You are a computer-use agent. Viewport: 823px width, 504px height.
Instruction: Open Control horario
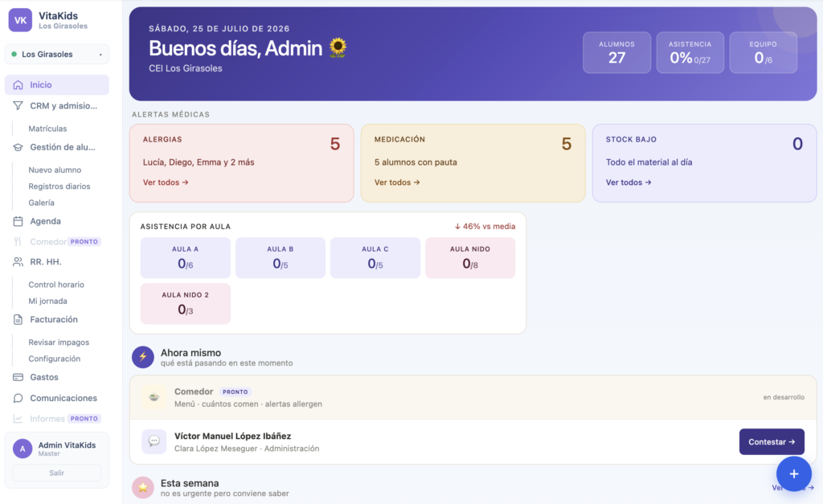(56, 285)
